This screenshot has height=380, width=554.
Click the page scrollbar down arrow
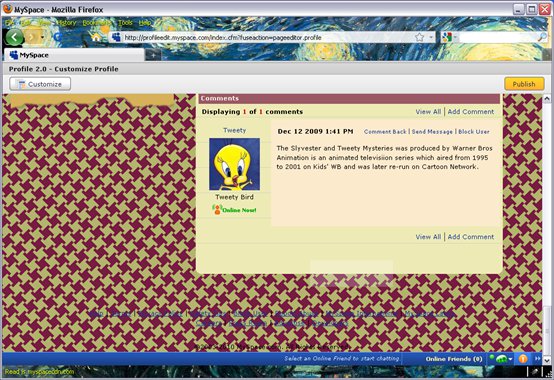coord(547,360)
